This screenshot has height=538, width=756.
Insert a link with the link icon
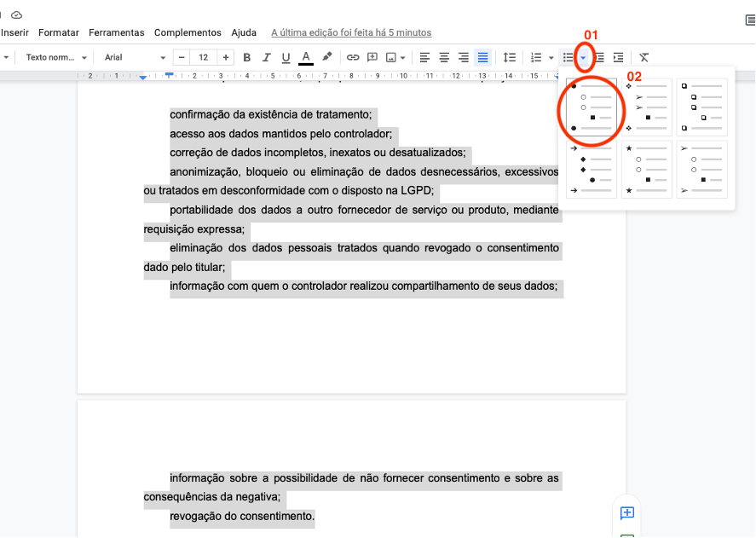click(353, 57)
